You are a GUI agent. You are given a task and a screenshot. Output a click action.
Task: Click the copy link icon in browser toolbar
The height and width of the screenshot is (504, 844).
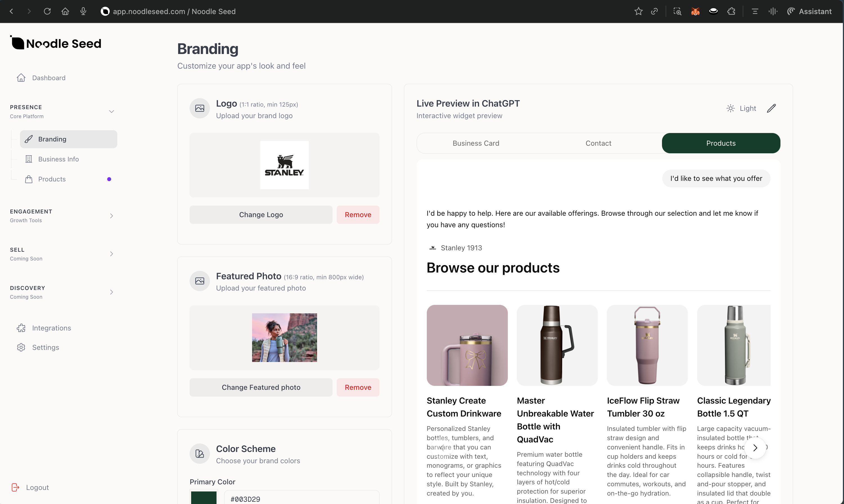pos(654,12)
